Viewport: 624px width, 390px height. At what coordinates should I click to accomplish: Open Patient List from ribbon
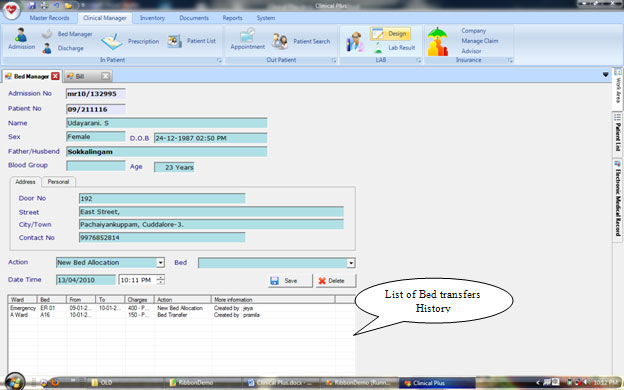coord(174,41)
